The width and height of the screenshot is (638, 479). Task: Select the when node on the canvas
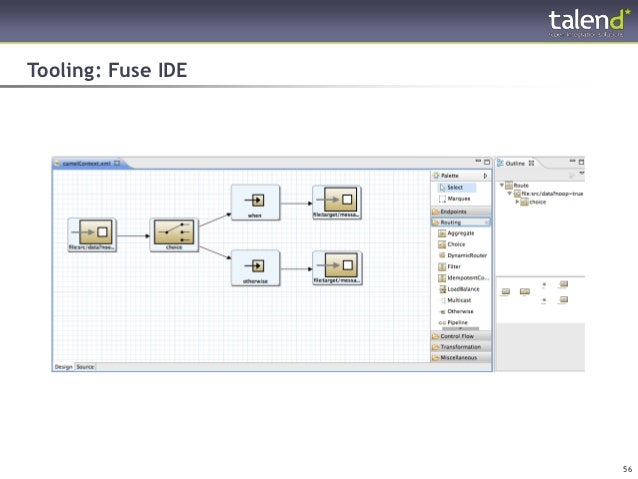point(255,203)
